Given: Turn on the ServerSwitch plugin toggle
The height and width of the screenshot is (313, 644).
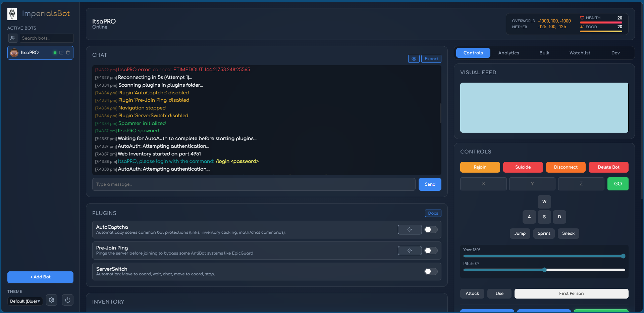Looking at the screenshot, I should point(431,271).
